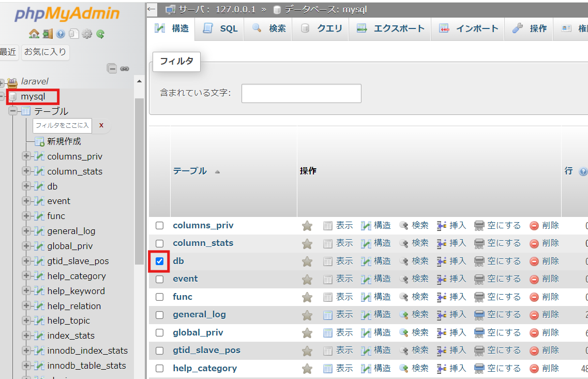Click 新規作成 in the navigation tree
The width and height of the screenshot is (588, 379).
click(64, 142)
